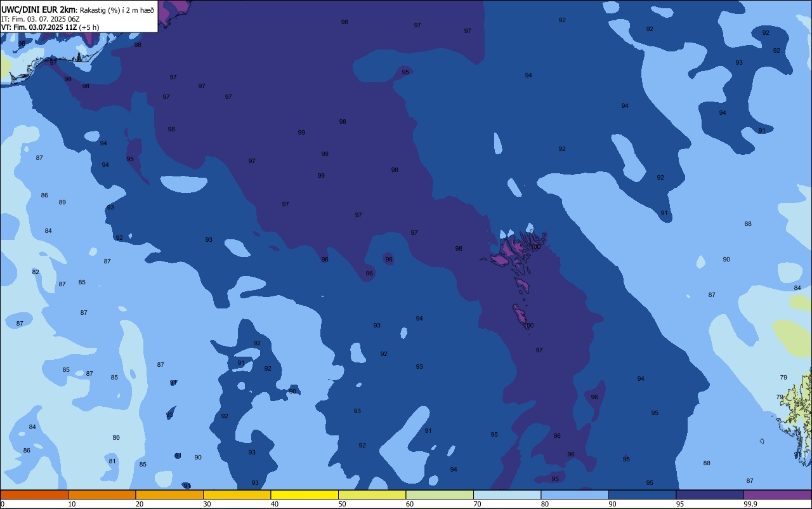The image size is (812, 509).
Task: Click the "80" humidity value on the map
Action: [116, 438]
